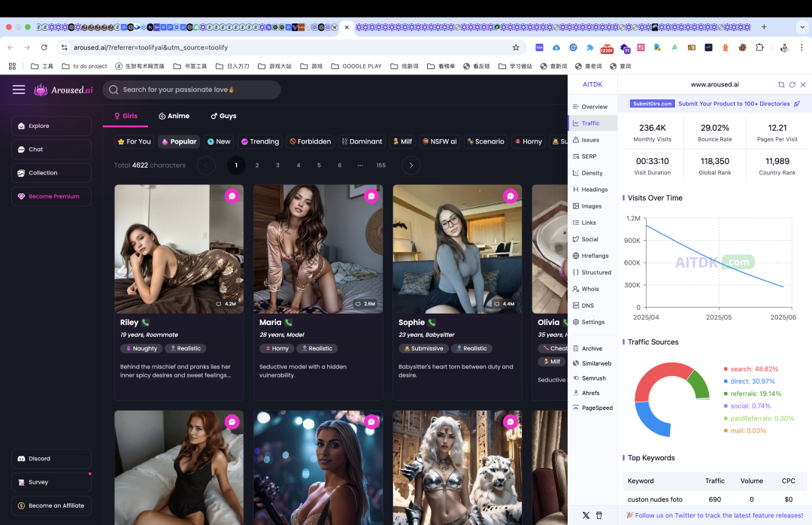Select the Popular filter chip
Screen dimensions: 812x525
(179, 141)
